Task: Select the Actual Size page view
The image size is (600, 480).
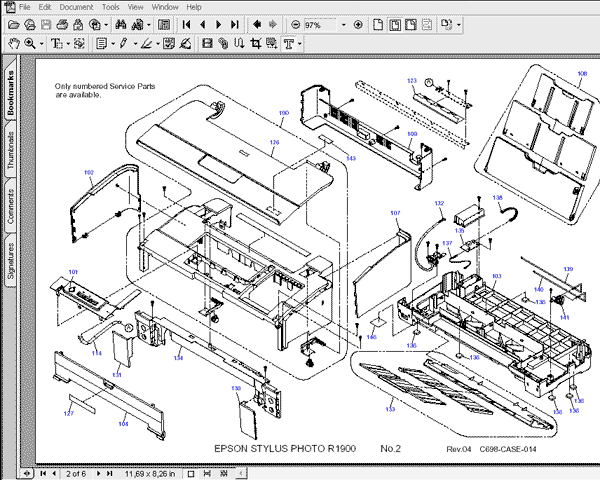Action: pyautogui.click(x=378, y=25)
